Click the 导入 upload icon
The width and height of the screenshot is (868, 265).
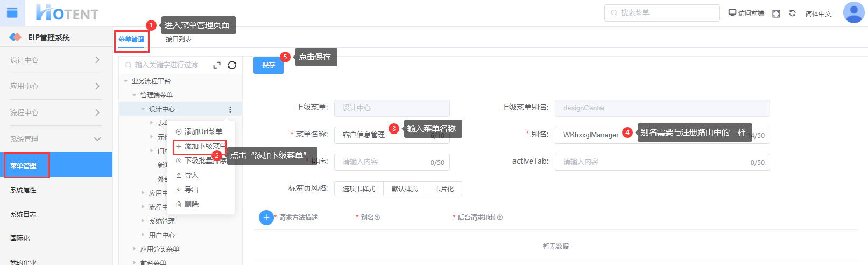179,176
